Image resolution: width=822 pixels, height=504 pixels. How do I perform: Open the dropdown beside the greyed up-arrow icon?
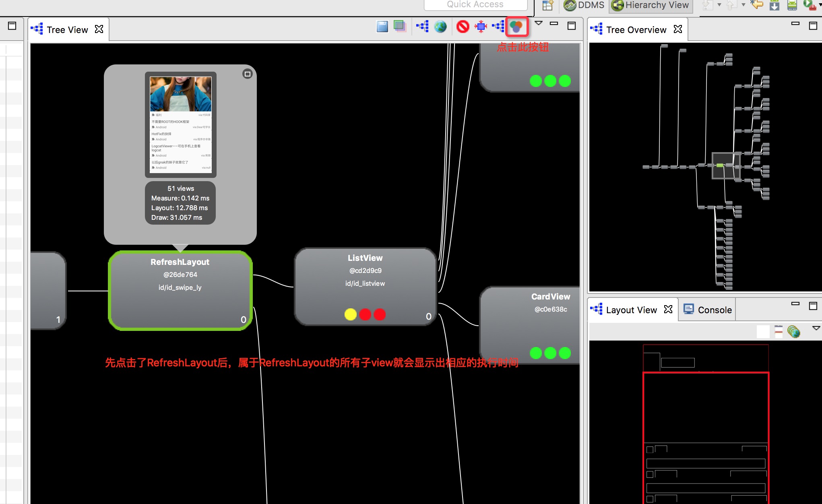744,5
